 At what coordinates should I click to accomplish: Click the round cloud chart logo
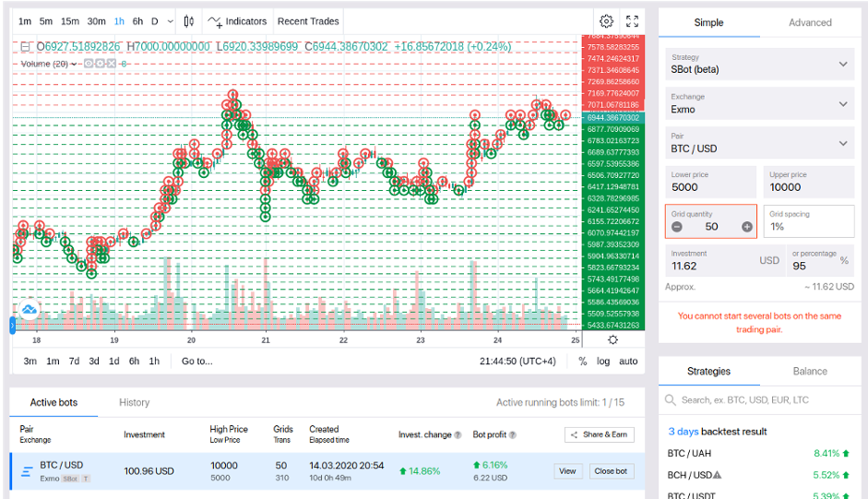[29, 310]
